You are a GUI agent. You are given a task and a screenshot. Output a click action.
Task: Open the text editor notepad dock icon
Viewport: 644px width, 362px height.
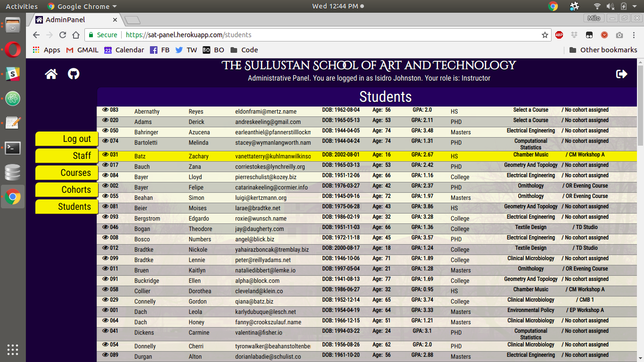pos(13,123)
